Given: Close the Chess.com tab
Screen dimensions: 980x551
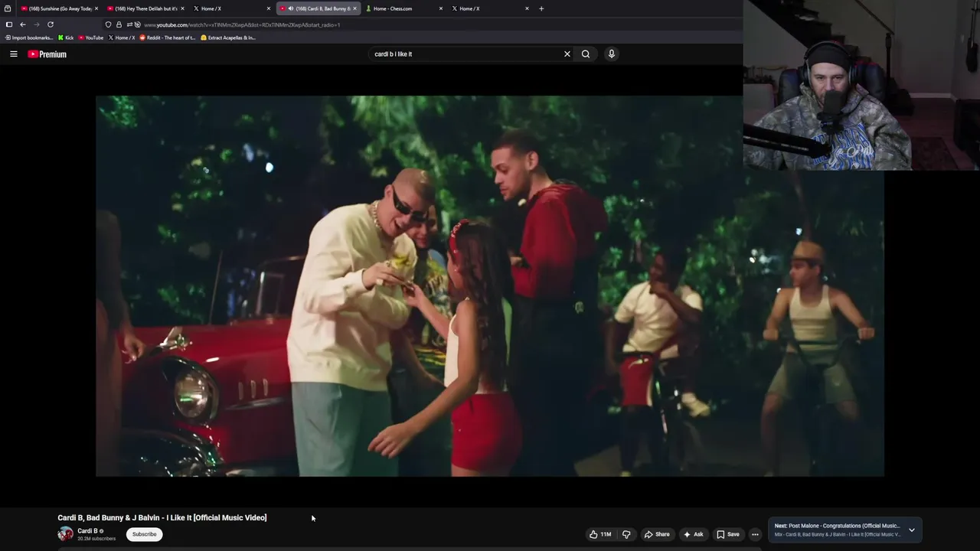Looking at the screenshot, I should click(x=441, y=8).
